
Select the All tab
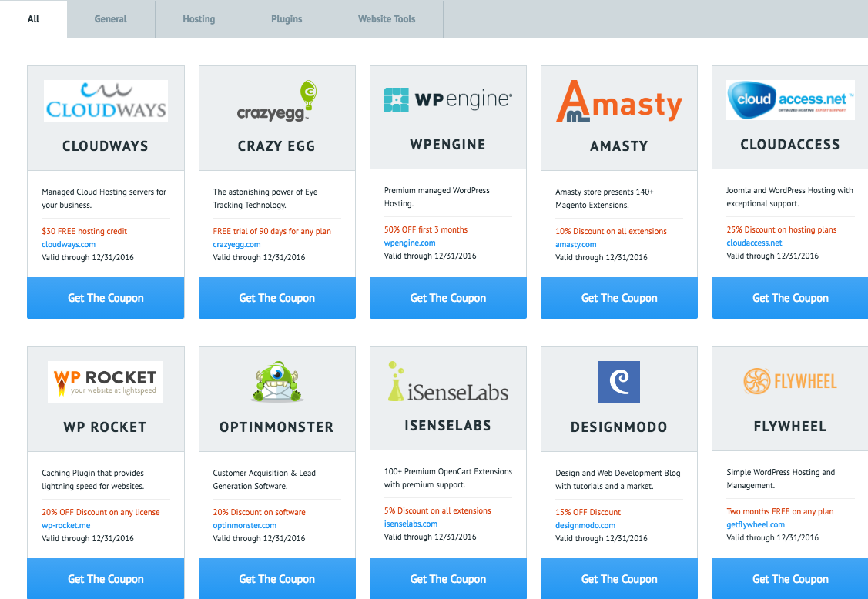point(33,18)
